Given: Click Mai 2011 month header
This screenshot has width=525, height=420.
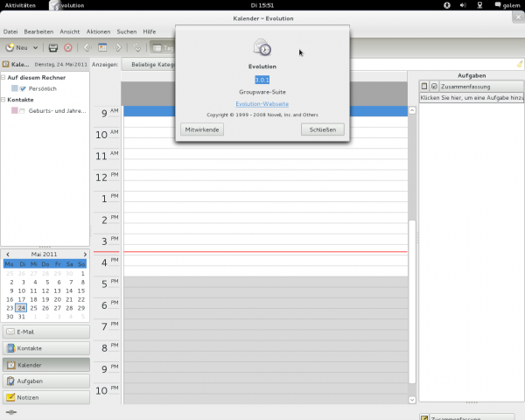Looking at the screenshot, I should tap(45, 255).
